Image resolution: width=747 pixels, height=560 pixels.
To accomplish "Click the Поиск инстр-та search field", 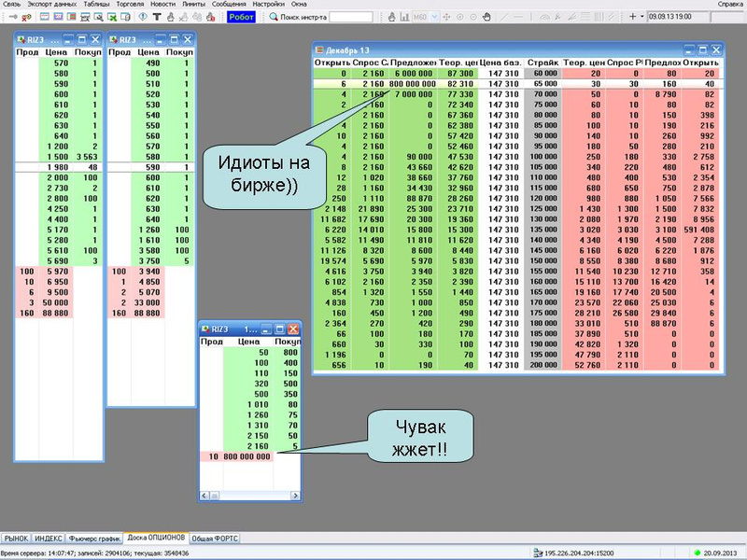I will point(350,17).
